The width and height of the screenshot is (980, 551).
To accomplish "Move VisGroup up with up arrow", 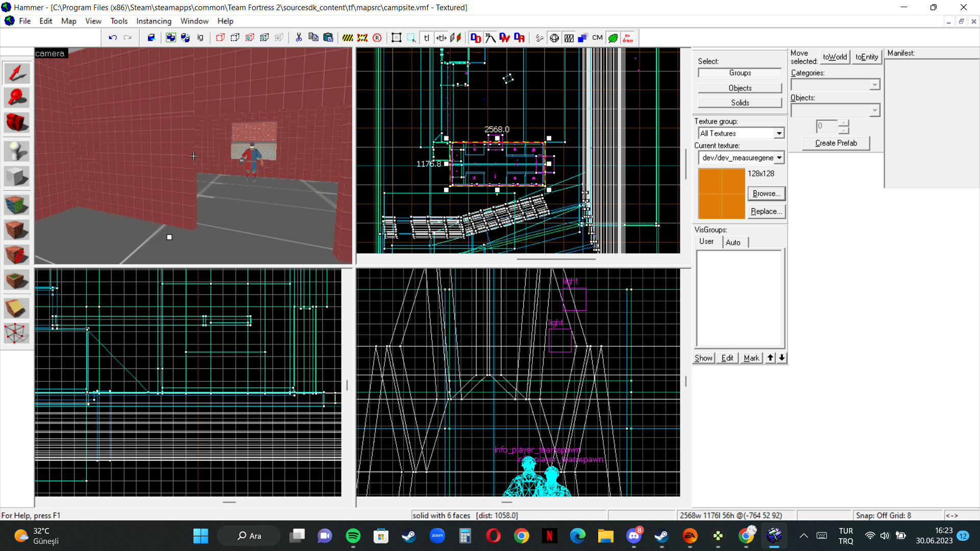I will coord(770,358).
